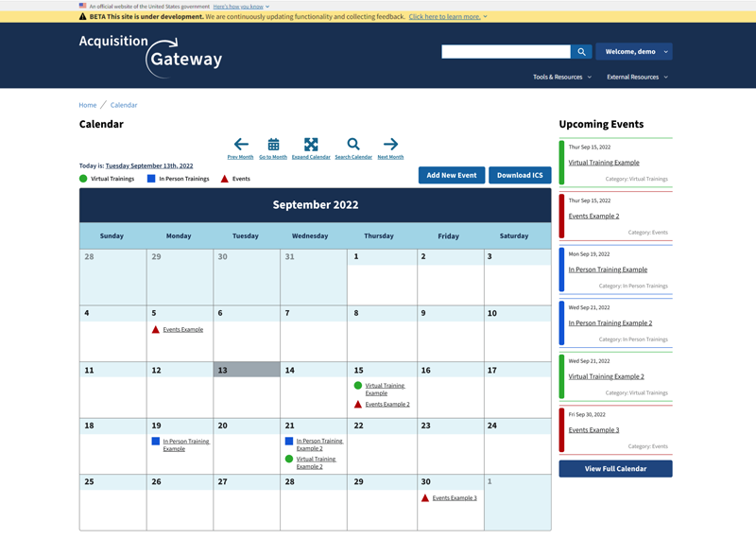Screen dimensions: 756x539
Task: Open the Search Calendar magnifier icon
Action: pyautogui.click(x=353, y=145)
